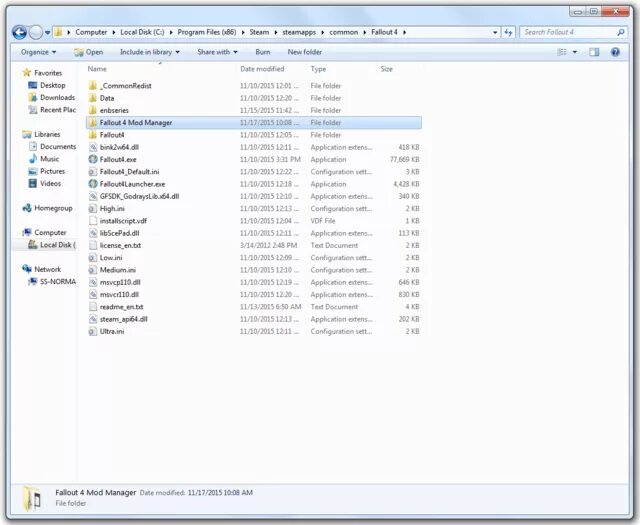Open Desktop in Favorites
Viewport: 640px width, 525px height.
click(x=47, y=85)
